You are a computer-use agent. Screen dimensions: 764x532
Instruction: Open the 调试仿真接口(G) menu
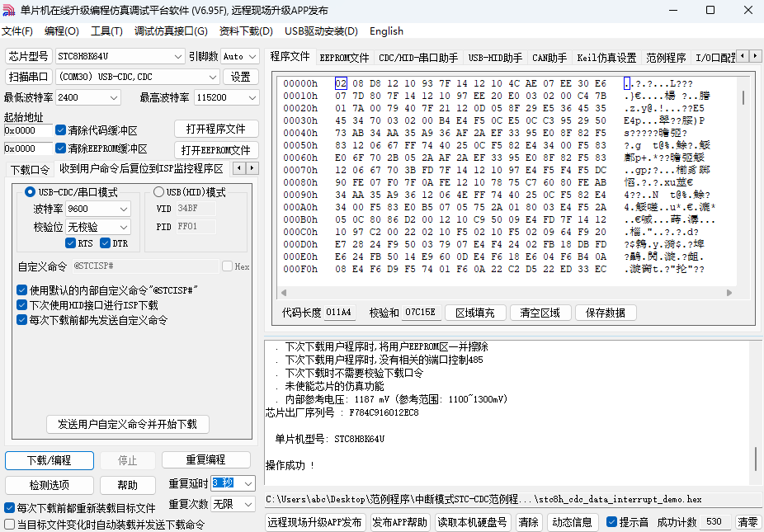pyautogui.click(x=171, y=31)
